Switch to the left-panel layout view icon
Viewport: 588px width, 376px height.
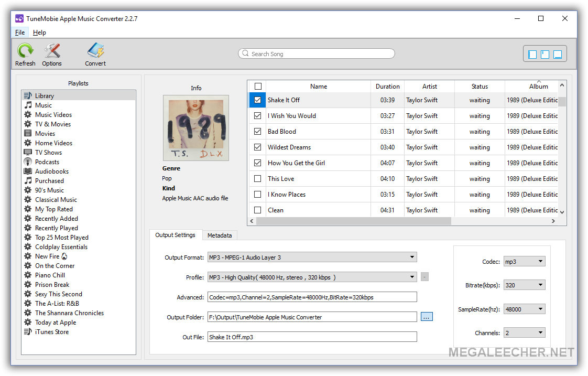pyautogui.click(x=532, y=55)
